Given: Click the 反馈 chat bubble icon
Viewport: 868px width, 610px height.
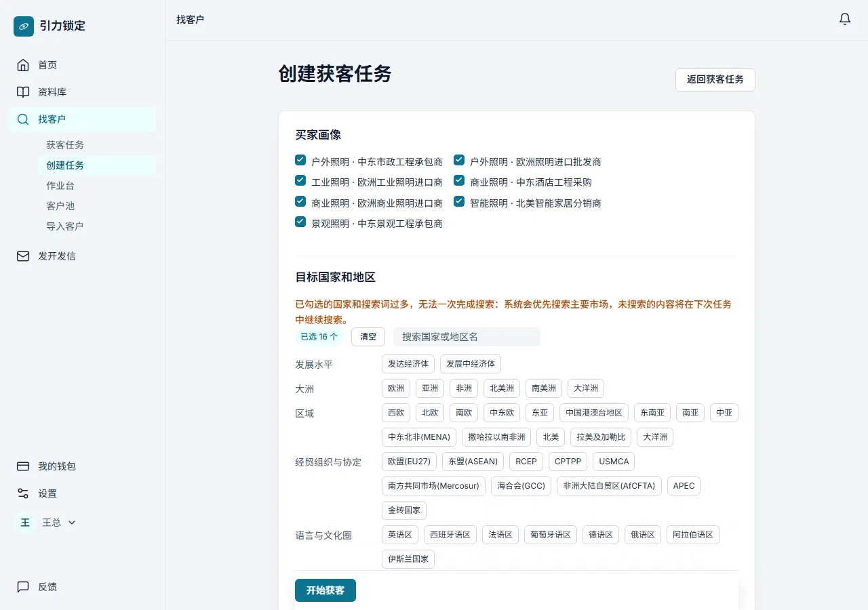Looking at the screenshot, I should pyautogui.click(x=23, y=587).
